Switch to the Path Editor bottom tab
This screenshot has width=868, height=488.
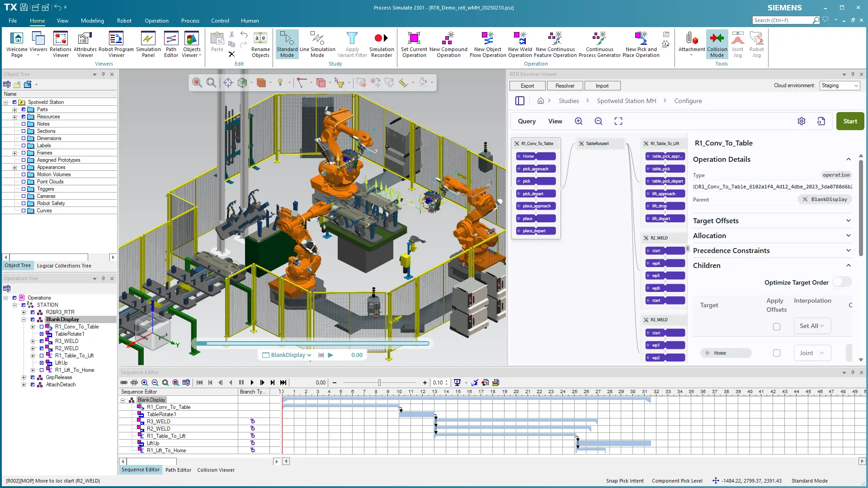(x=178, y=470)
